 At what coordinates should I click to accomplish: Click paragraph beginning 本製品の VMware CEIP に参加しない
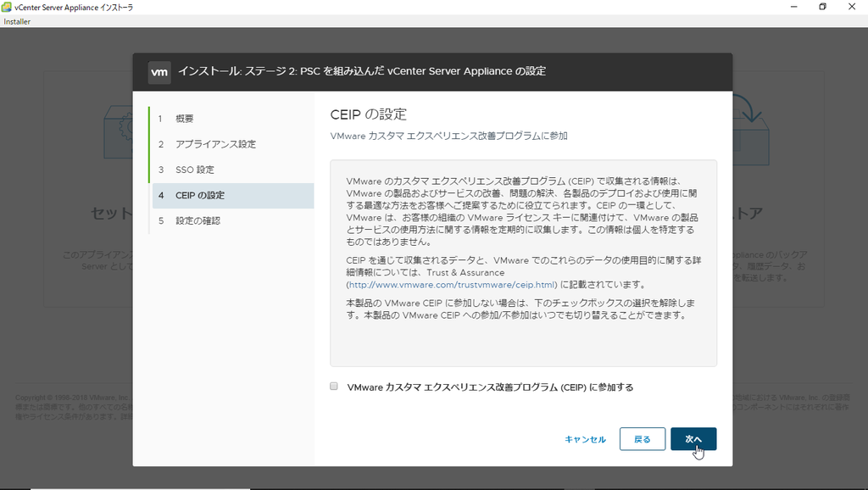(x=520, y=309)
